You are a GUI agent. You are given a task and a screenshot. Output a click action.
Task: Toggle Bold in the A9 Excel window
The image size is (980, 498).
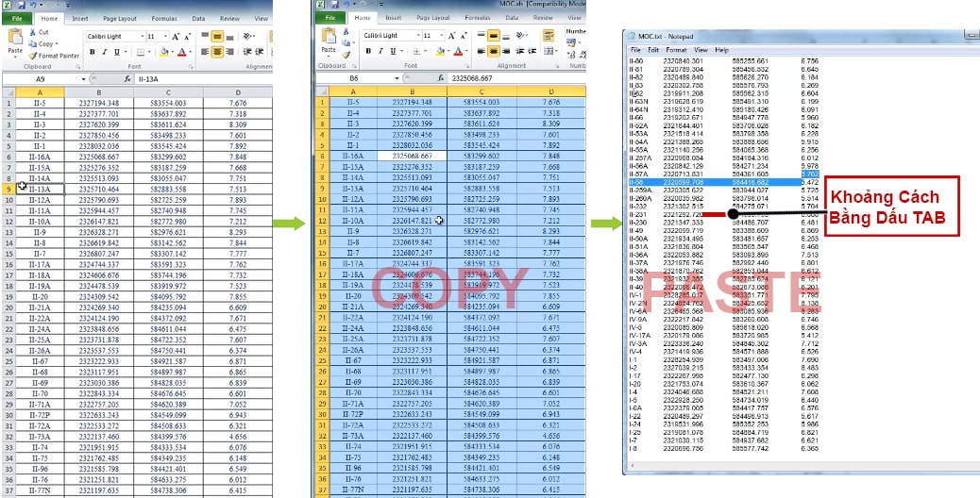[x=92, y=52]
